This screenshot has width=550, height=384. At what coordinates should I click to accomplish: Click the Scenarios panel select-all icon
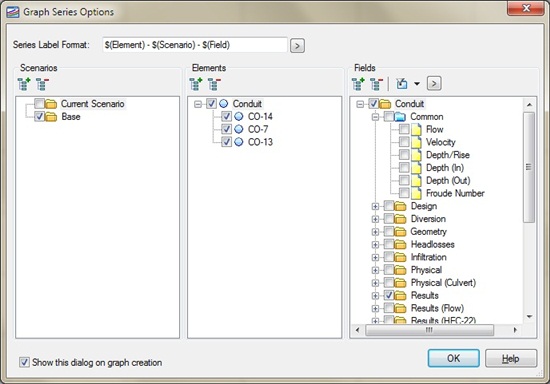pyautogui.click(x=24, y=84)
